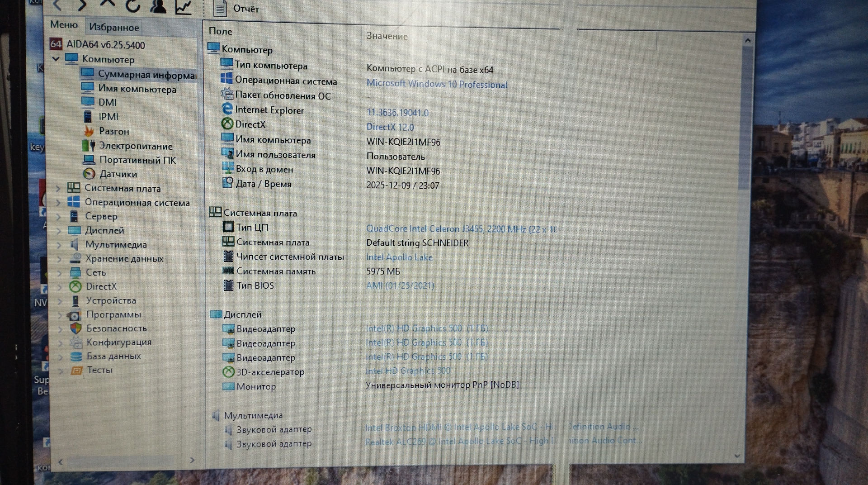868x485 pixels.
Task: Click the Refresh toolbar icon
Action: [132, 5]
